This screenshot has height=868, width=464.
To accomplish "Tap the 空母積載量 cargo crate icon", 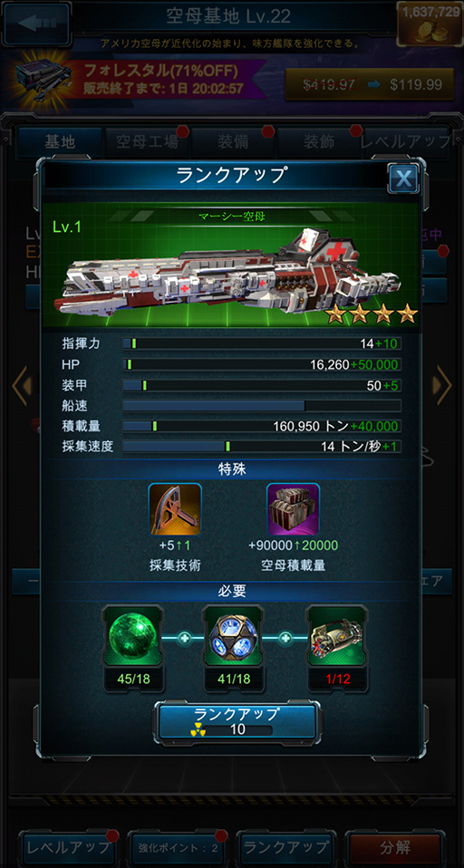I will [293, 509].
